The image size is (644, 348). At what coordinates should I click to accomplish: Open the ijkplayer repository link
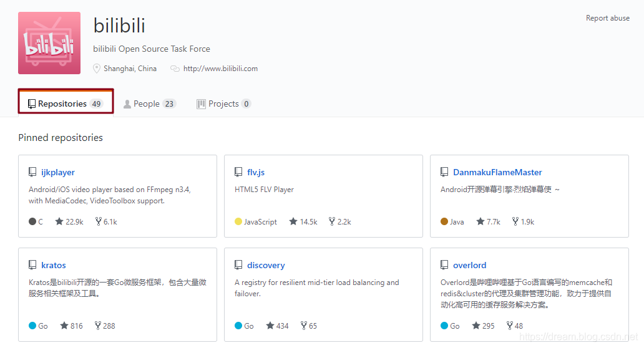[x=58, y=172]
